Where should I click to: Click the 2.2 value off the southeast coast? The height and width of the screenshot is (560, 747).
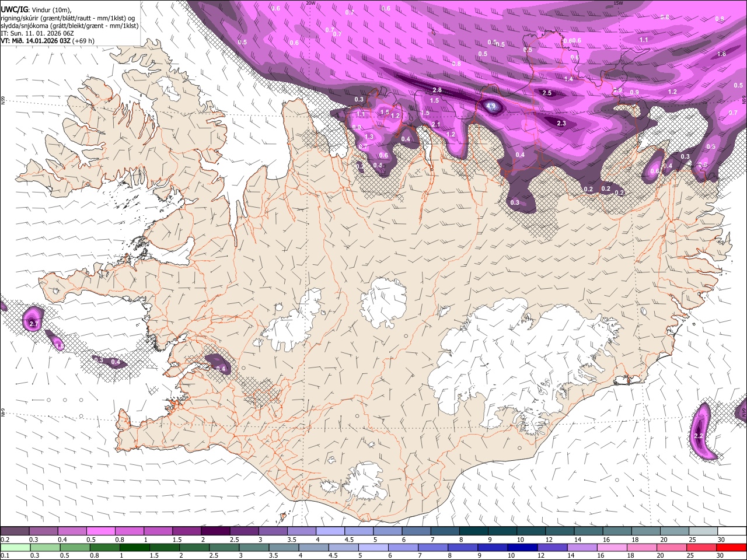click(699, 436)
